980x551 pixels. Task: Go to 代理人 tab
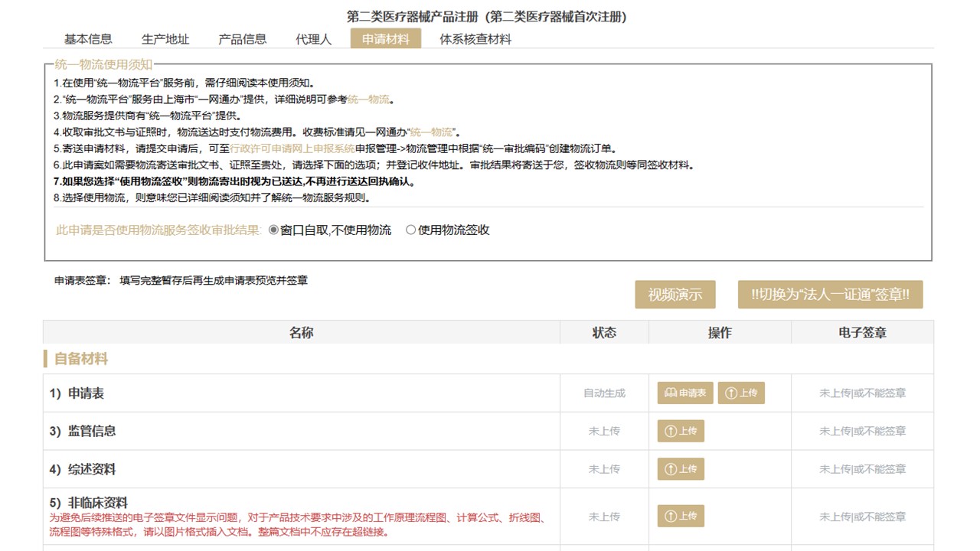coord(314,39)
